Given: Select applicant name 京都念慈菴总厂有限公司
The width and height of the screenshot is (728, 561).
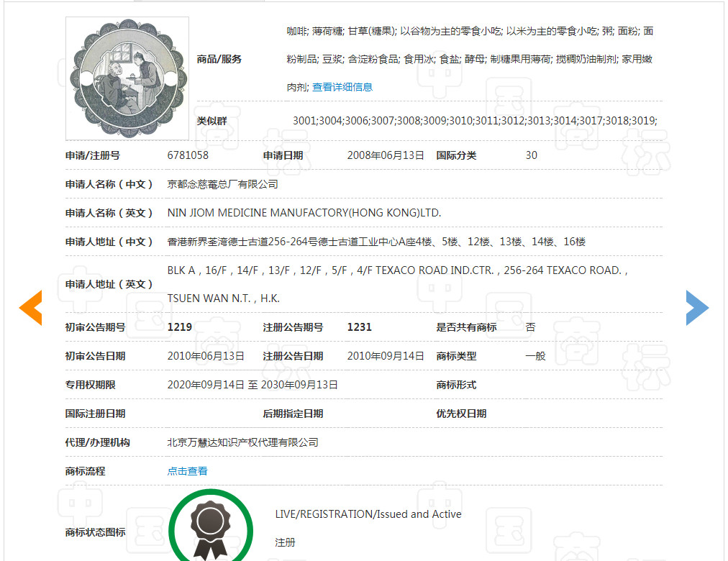Looking at the screenshot, I should tap(222, 184).
